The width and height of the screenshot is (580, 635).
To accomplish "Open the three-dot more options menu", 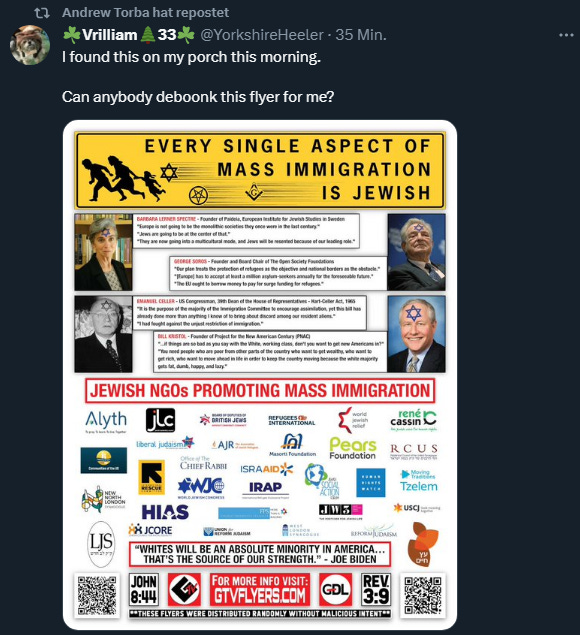I will pyautogui.click(x=566, y=35).
